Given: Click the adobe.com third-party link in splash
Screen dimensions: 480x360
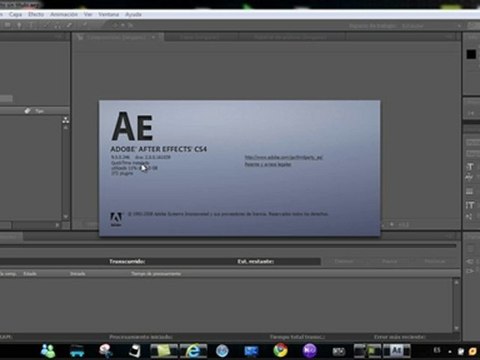Looking at the screenshot, I should [x=284, y=157].
